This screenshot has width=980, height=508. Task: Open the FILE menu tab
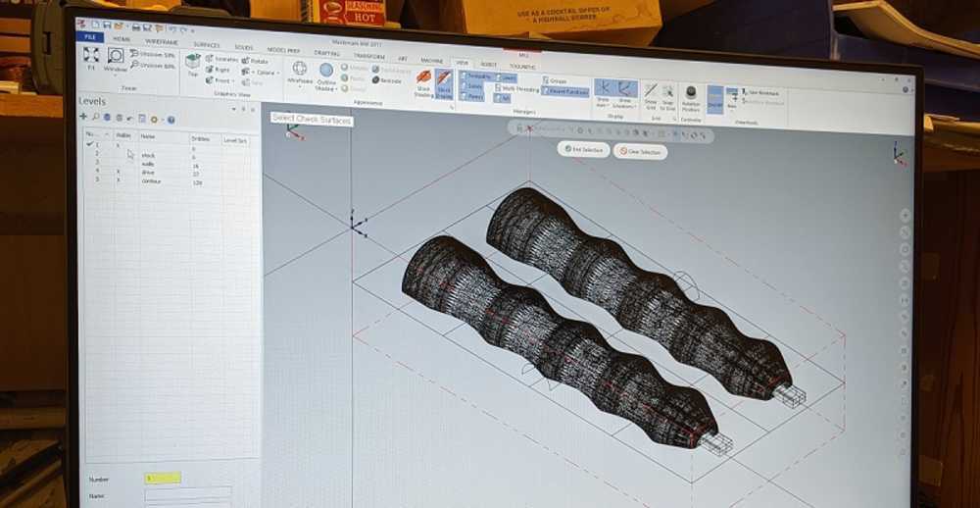click(89, 36)
